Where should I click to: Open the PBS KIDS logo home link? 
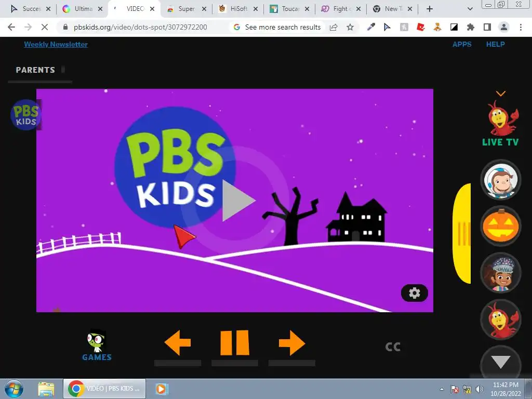[x=26, y=115]
